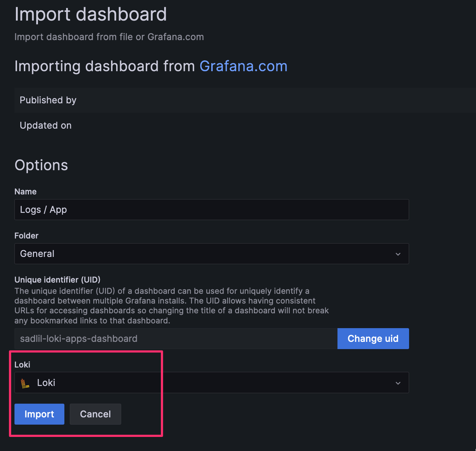The height and width of the screenshot is (451, 476).
Task: Click the sadlil-loki-apps-dashboard UID field
Action: click(175, 339)
